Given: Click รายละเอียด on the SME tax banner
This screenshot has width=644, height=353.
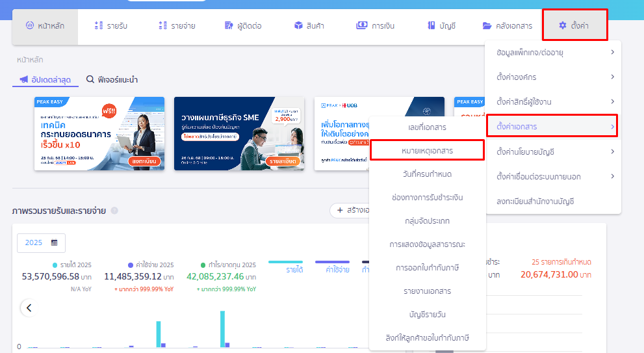Looking at the screenshot, I should [x=283, y=161].
